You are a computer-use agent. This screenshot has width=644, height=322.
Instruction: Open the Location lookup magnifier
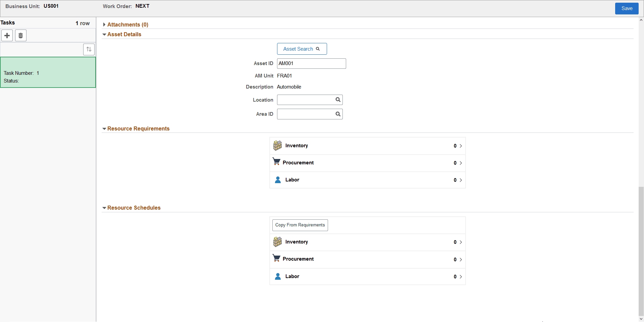pyautogui.click(x=338, y=100)
